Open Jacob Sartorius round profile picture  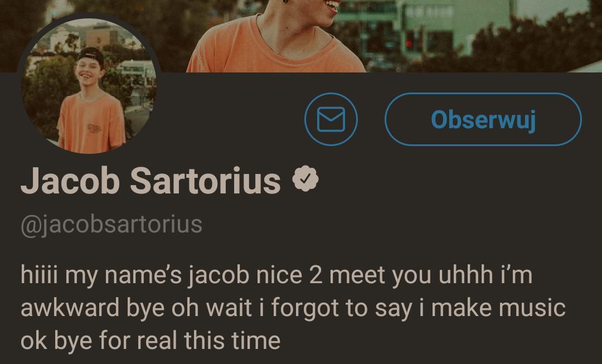[x=89, y=85]
